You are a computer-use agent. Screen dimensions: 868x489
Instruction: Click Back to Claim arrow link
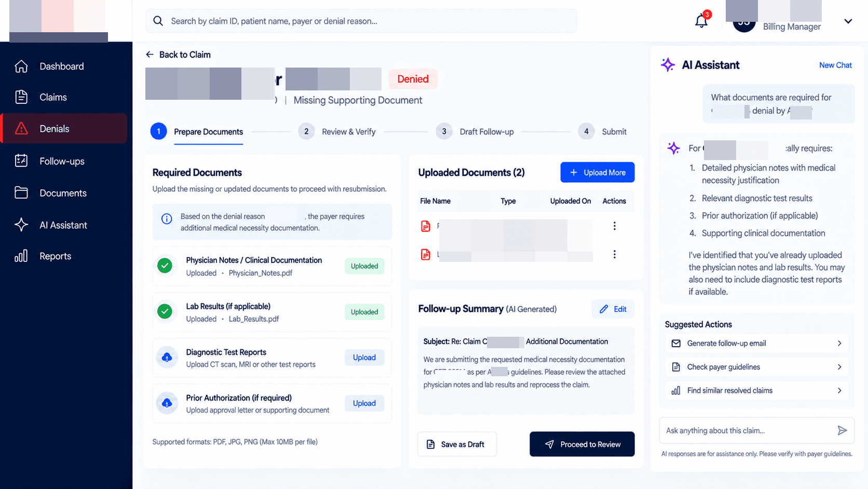tap(178, 55)
